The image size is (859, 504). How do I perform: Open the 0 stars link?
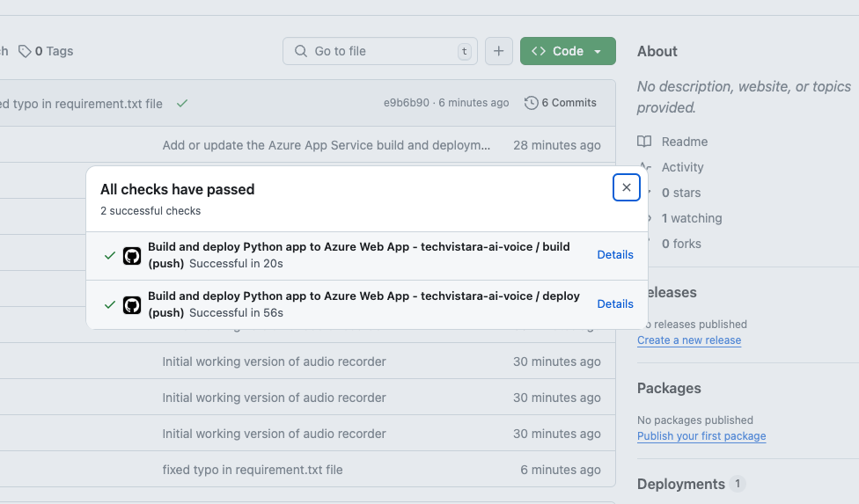click(x=680, y=193)
